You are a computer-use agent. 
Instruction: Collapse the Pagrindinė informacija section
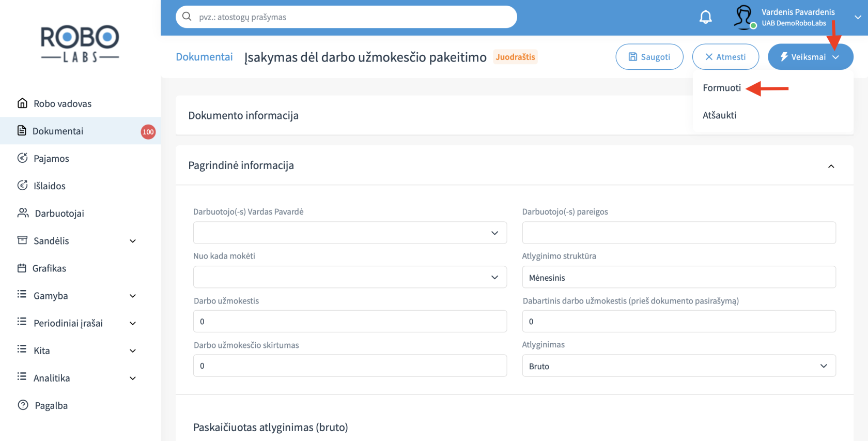[831, 166]
